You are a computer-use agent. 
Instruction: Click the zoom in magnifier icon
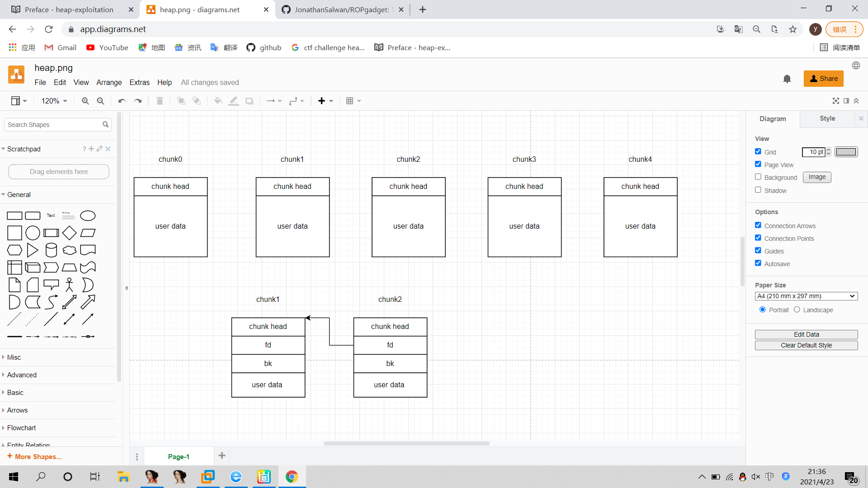[x=85, y=101]
